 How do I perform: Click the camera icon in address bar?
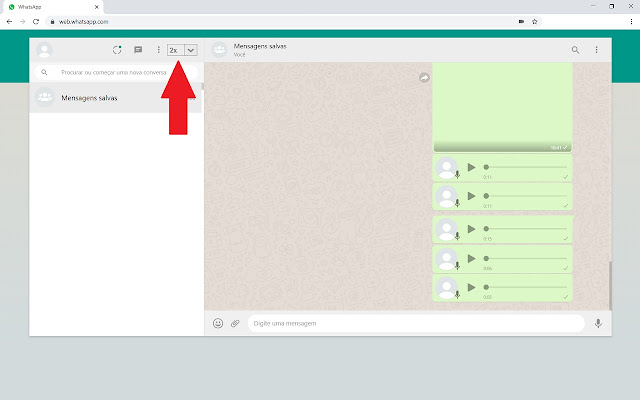521,22
